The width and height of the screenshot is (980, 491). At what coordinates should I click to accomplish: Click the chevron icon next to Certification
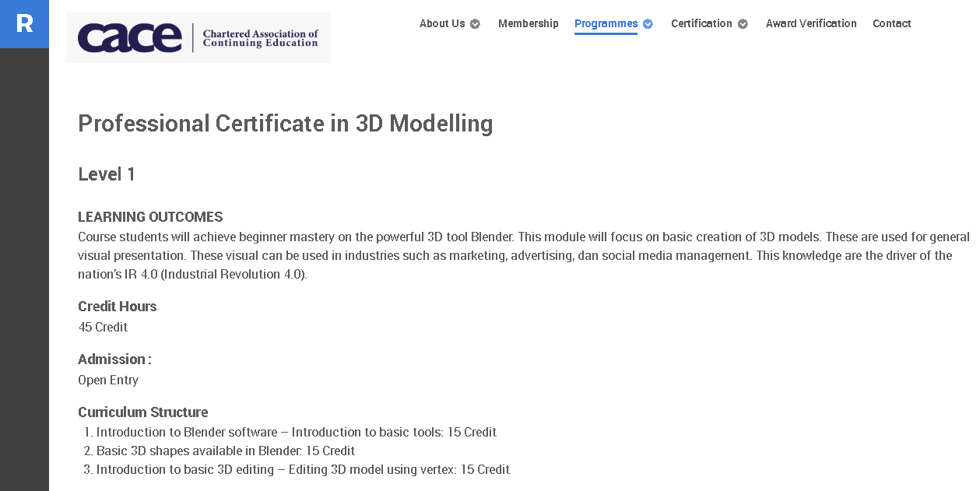coord(742,23)
